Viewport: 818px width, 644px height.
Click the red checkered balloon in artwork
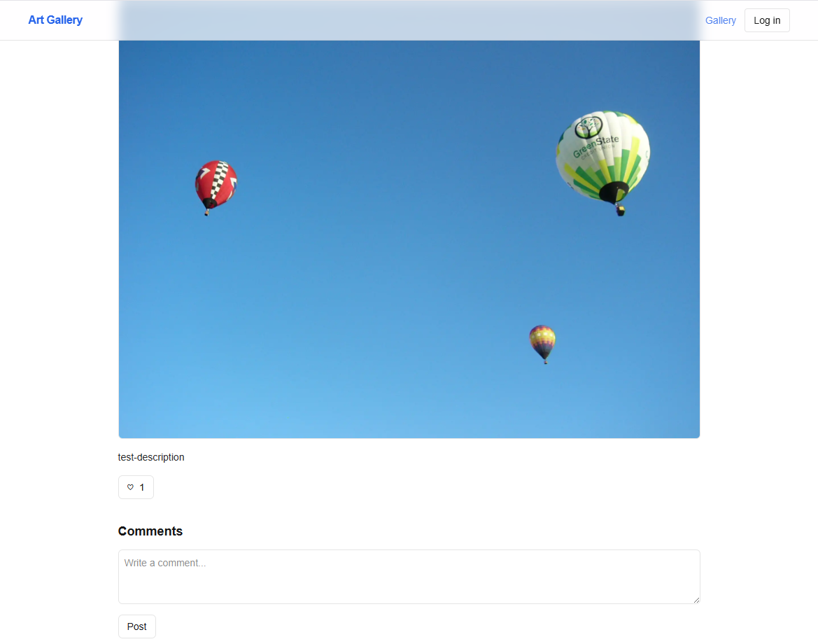coord(216,188)
